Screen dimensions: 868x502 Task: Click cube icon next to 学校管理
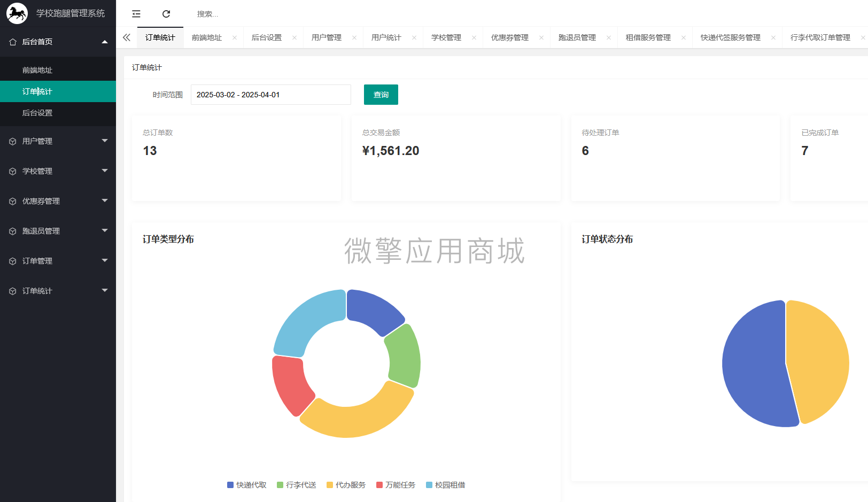click(x=13, y=171)
